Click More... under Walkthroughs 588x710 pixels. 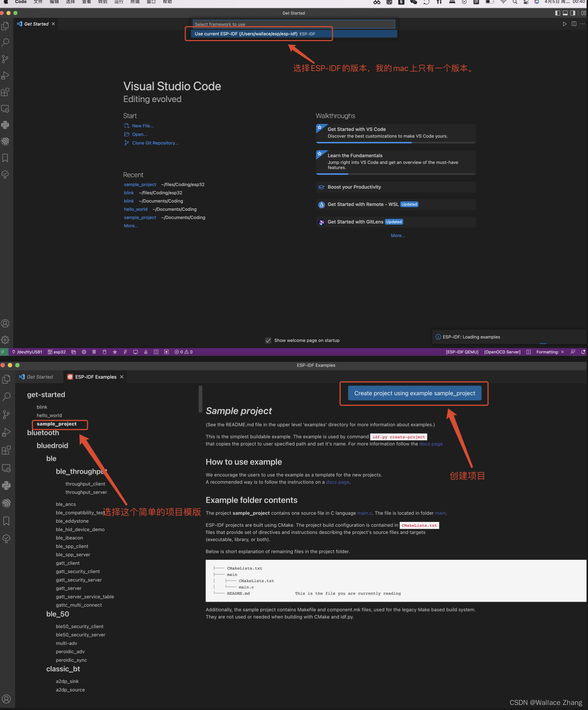pyautogui.click(x=398, y=235)
